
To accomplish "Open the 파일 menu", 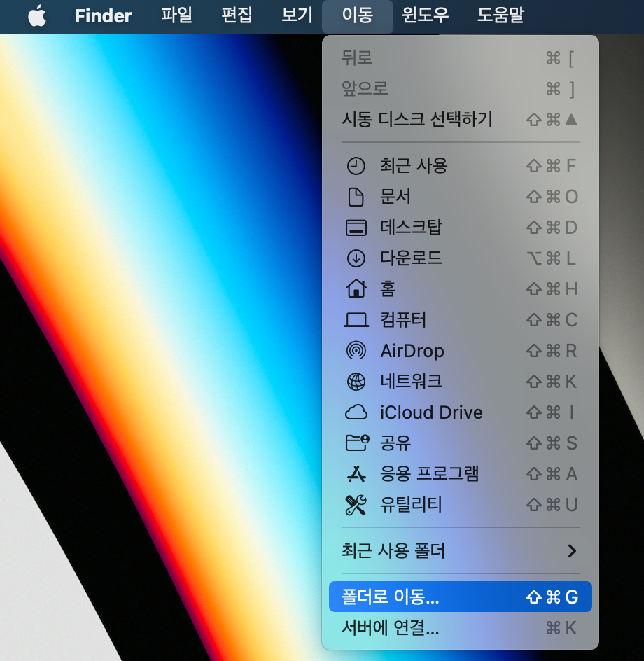I will pos(176,15).
